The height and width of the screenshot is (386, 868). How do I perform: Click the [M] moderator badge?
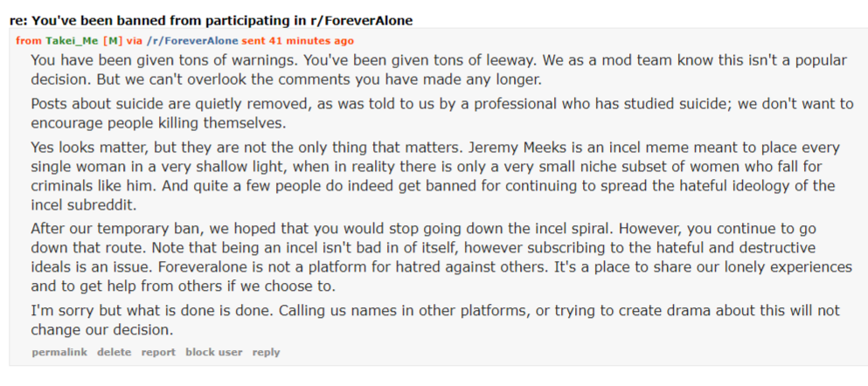113,41
